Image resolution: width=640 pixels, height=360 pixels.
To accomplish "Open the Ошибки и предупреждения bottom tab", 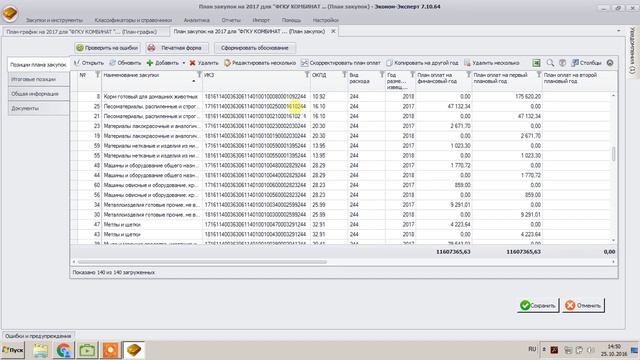I will click(38, 336).
